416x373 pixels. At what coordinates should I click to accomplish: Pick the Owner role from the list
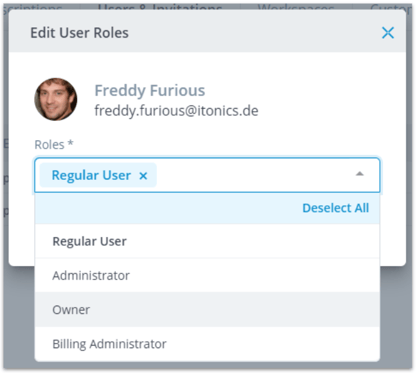coord(207,310)
